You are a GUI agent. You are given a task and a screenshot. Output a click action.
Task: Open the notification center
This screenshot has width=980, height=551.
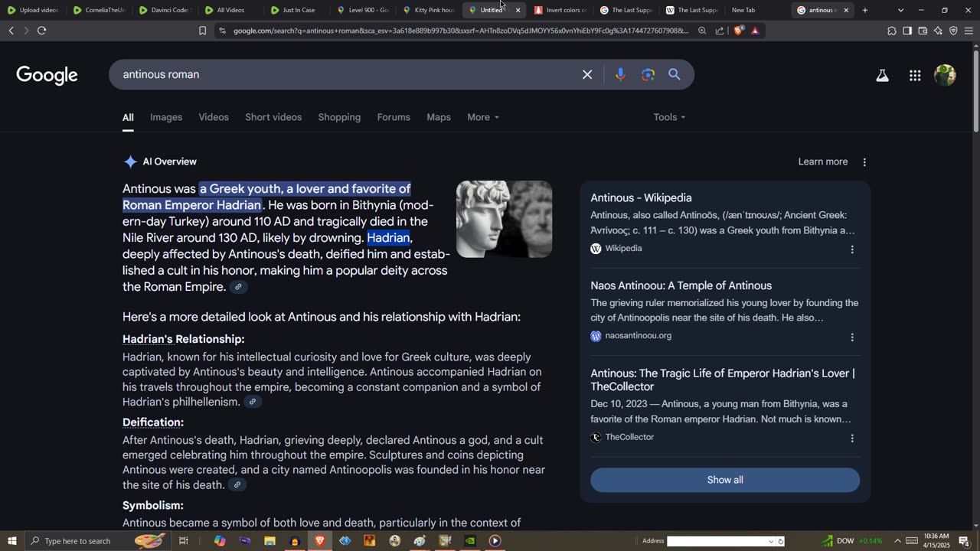coord(964,541)
